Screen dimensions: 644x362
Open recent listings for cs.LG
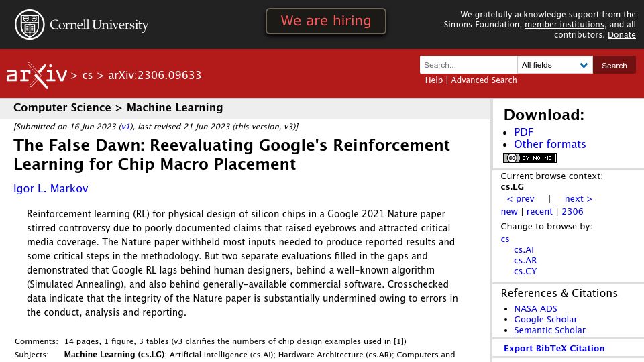point(539,212)
